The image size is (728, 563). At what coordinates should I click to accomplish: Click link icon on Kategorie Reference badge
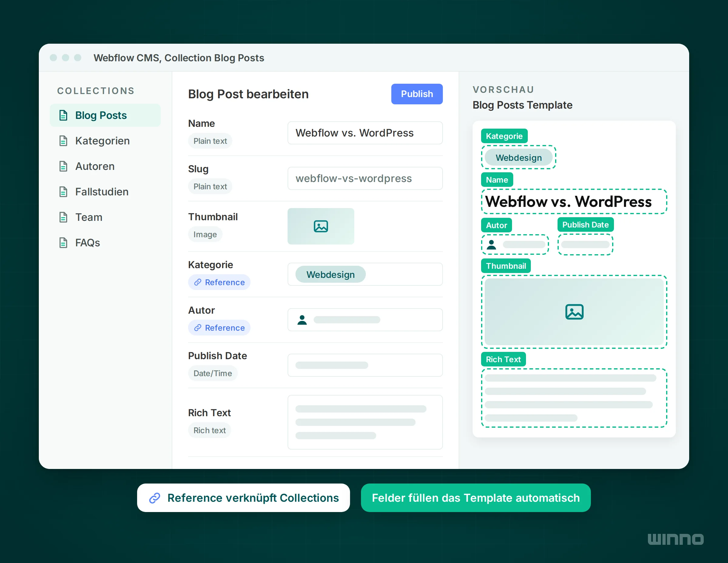pos(198,282)
